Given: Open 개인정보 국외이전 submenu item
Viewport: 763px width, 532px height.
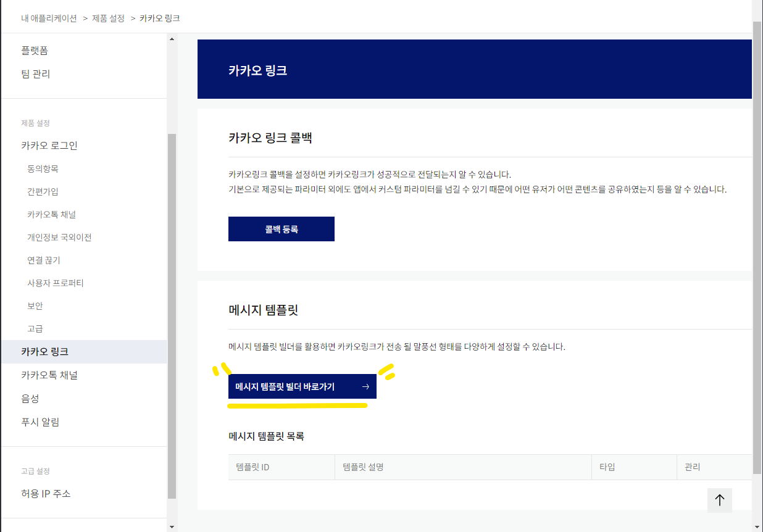Looking at the screenshot, I should (x=59, y=237).
